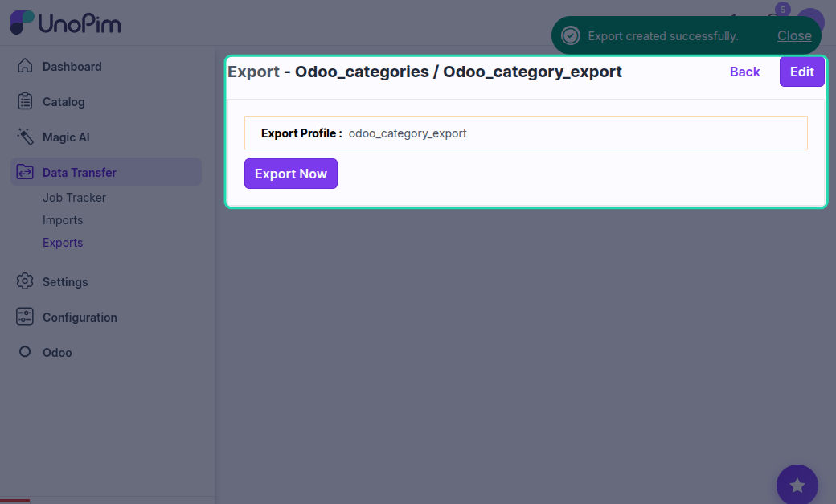Click the UnoPim logo

click(66, 23)
